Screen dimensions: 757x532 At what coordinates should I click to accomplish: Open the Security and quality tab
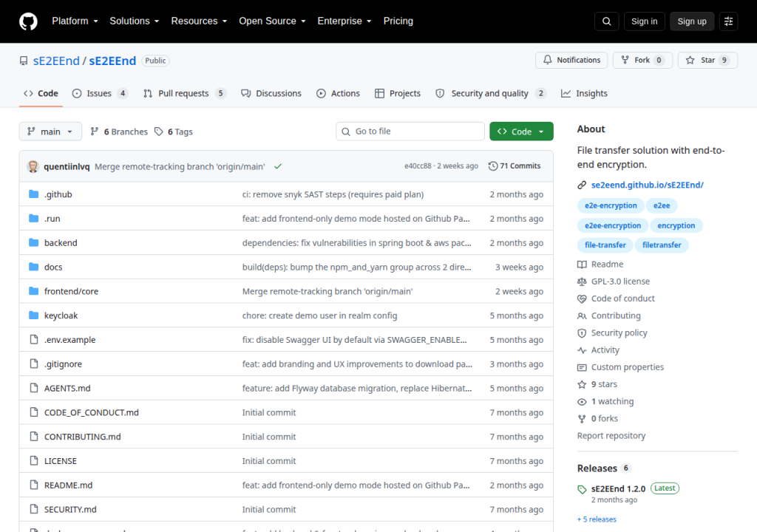[x=491, y=93]
